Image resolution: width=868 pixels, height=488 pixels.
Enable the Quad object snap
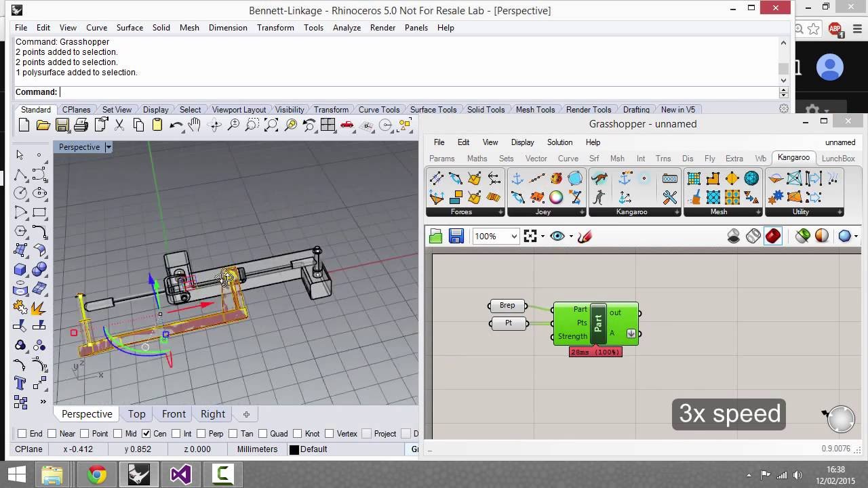point(262,434)
